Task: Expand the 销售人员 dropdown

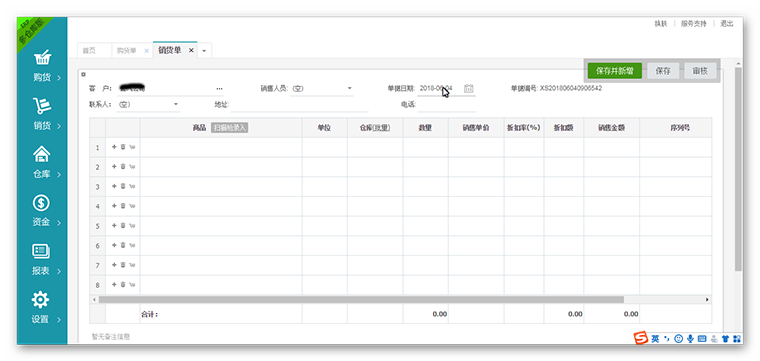Action: pos(349,89)
